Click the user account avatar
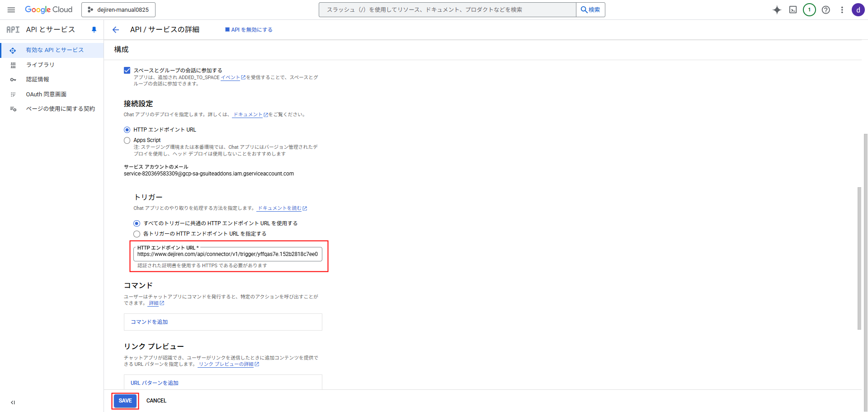 [858, 10]
